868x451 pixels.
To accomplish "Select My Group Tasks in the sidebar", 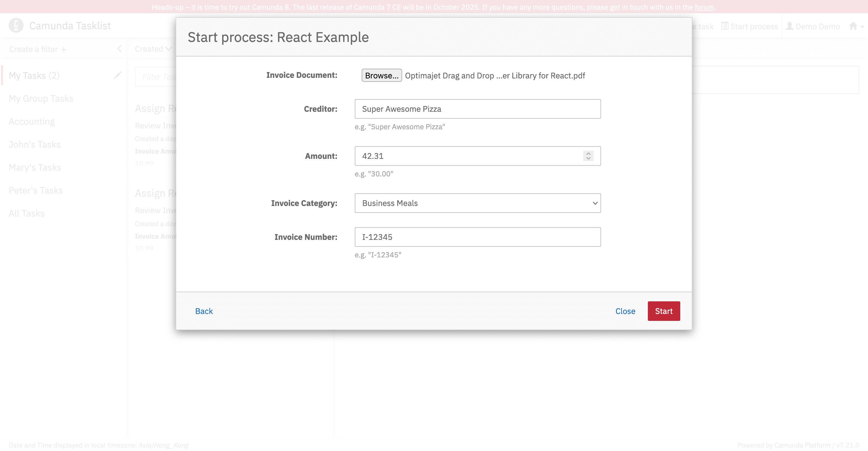I will pyautogui.click(x=41, y=98).
